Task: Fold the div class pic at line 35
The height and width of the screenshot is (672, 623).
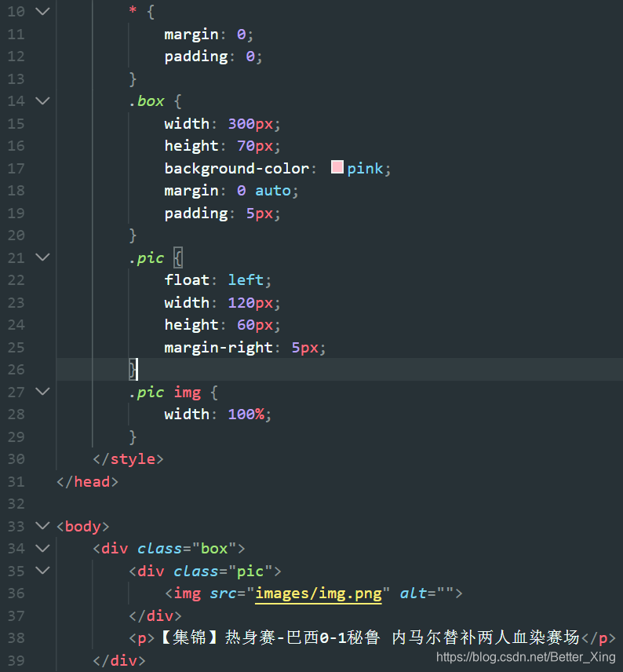Action: [x=42, y=570]
